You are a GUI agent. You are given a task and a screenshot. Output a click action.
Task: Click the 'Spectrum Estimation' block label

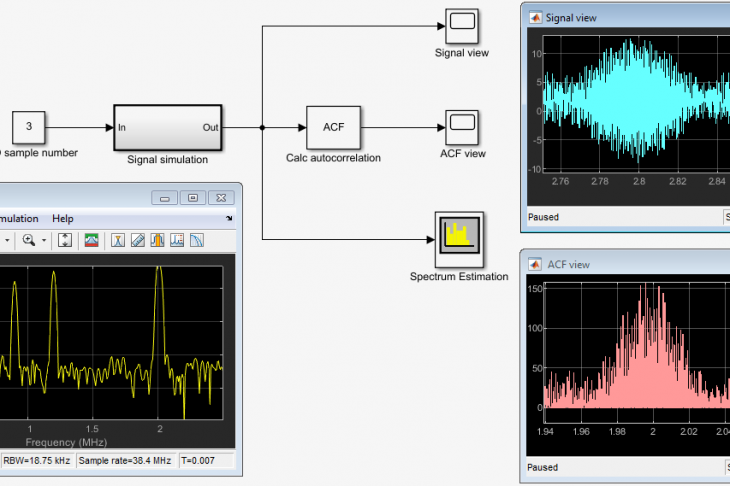(x=459, y=277)
